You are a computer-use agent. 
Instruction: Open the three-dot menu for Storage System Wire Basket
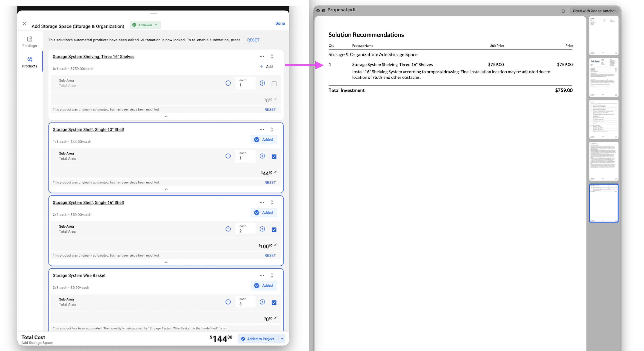tap(261, 275)
